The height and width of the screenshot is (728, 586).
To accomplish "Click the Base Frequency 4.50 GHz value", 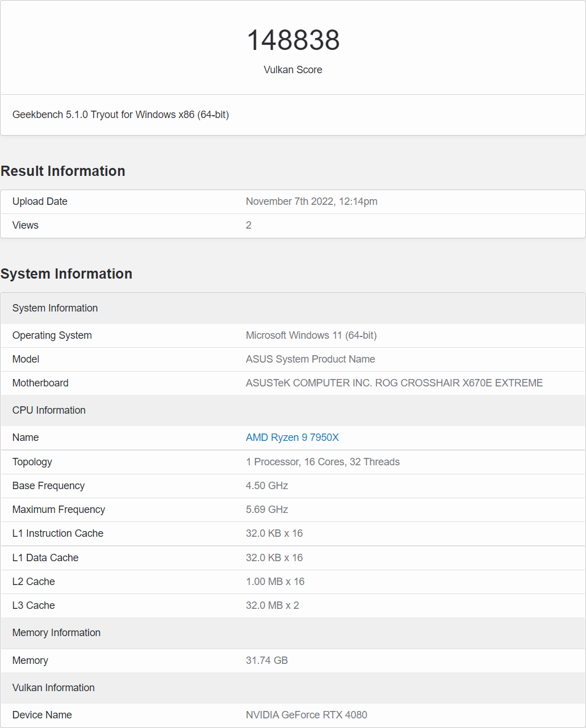I will click(x=267, y=486).
